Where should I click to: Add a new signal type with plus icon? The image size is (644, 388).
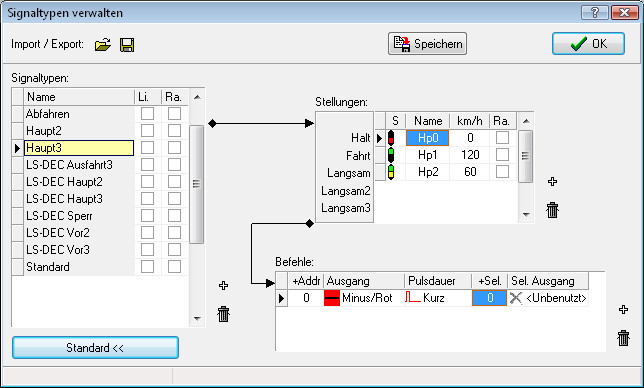pos(223,285)
